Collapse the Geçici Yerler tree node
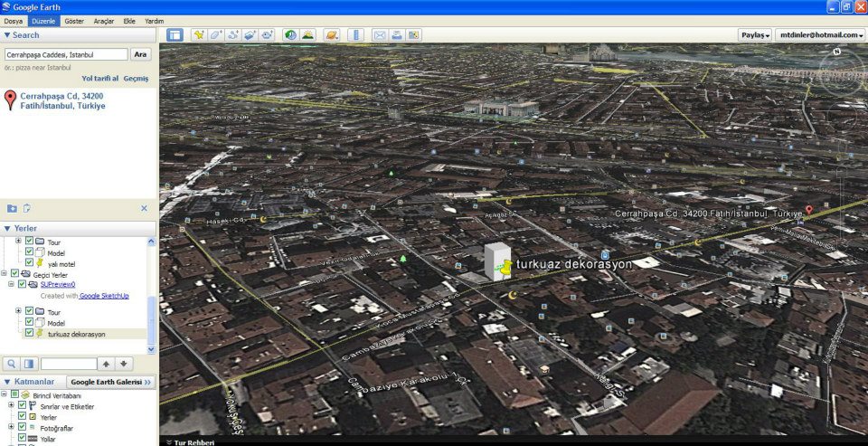The height and width of the screenshot is (446, 868). pos(4,274)
